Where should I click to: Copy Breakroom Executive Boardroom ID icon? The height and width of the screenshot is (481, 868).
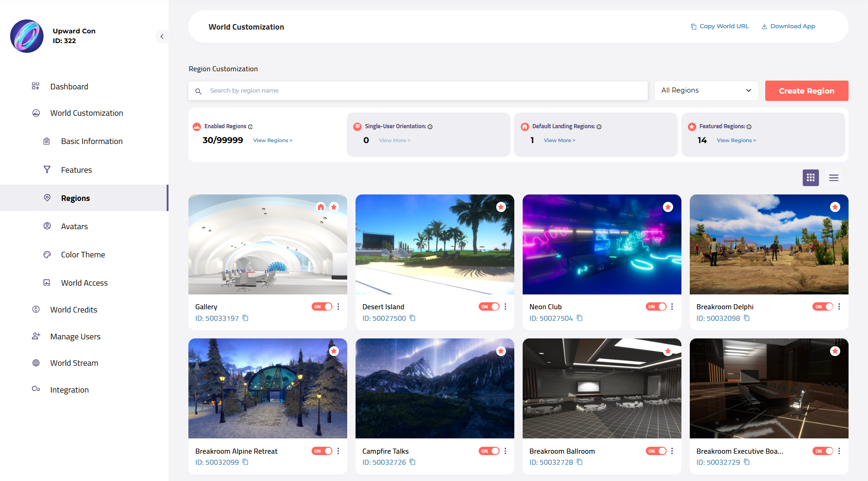[747, 462]
